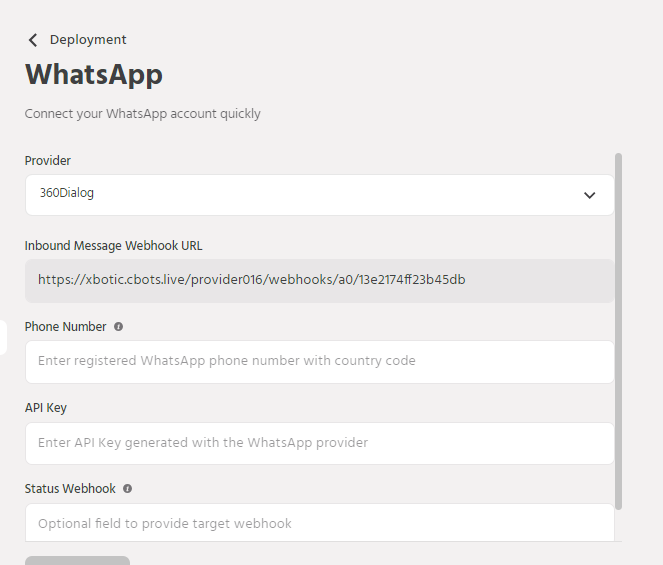Expand the Provider list with the chevron arrow

tap(589, 195)
